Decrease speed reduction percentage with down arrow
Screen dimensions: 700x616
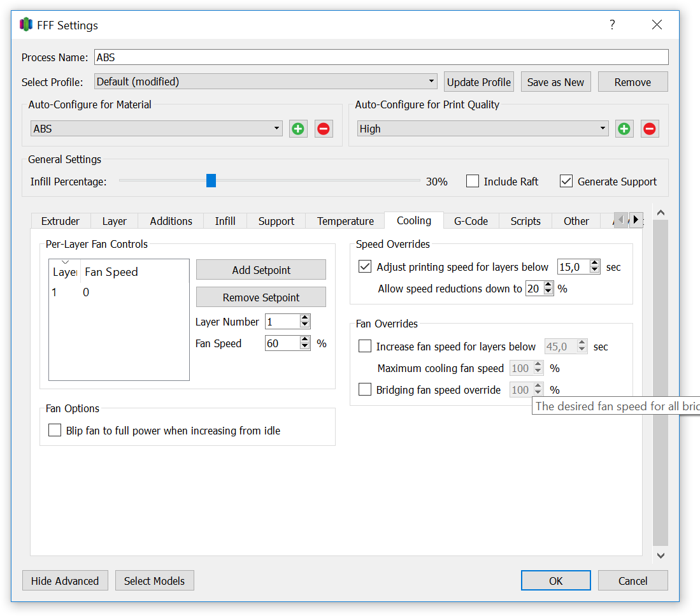(548, 292)
